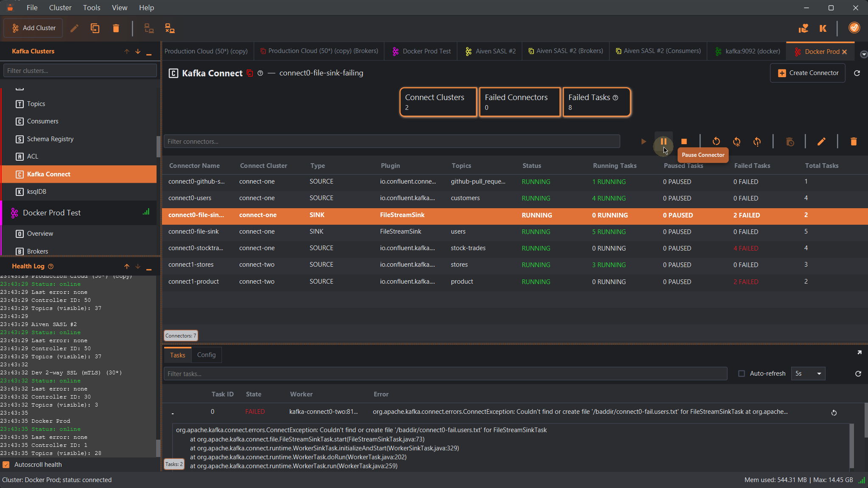Refresh the Kafka Connect connector list

857,73
